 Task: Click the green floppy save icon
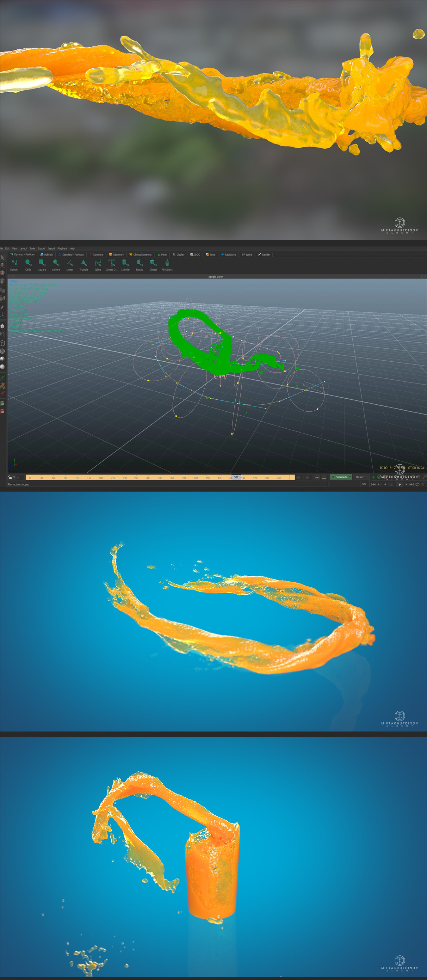pos(2,403)
